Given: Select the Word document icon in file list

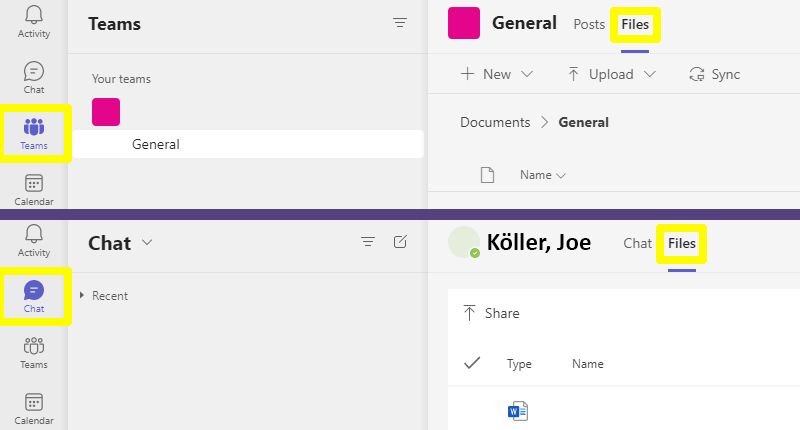Looking at the screenshot, I should pos(518,411).
